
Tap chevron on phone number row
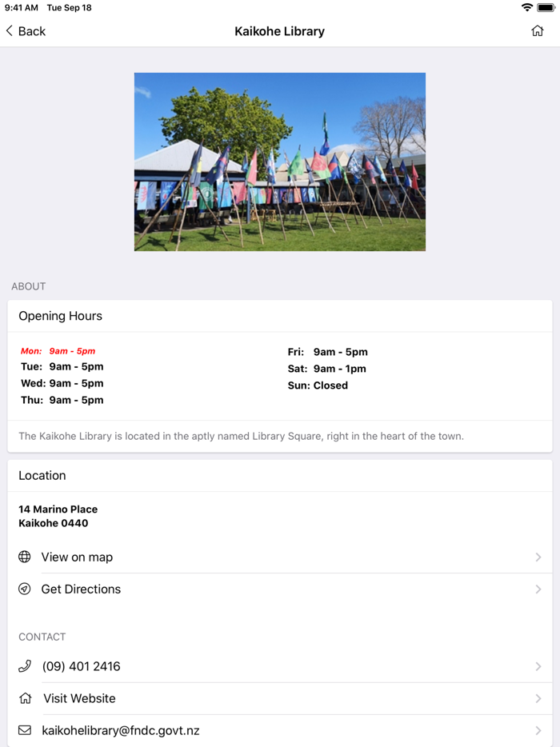point(538,666)
